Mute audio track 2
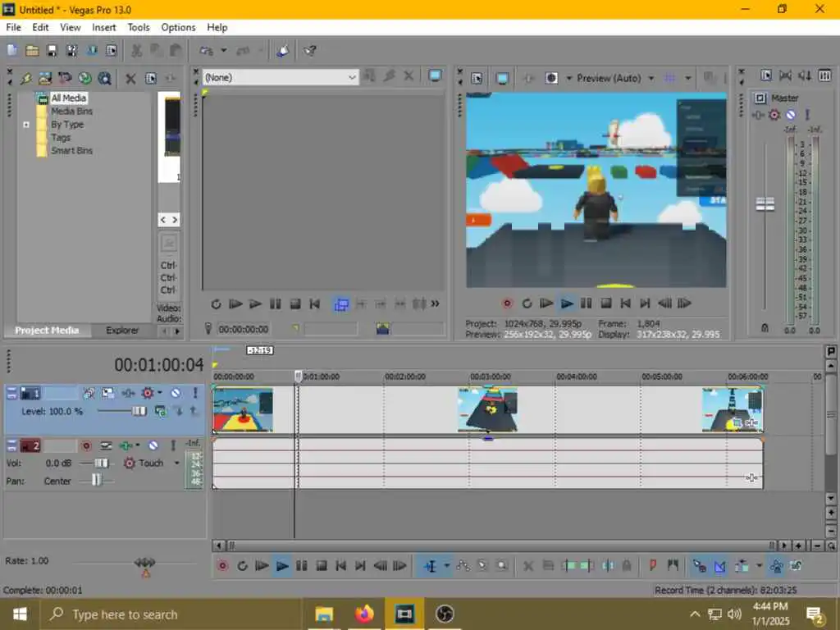 coord(153,445)
